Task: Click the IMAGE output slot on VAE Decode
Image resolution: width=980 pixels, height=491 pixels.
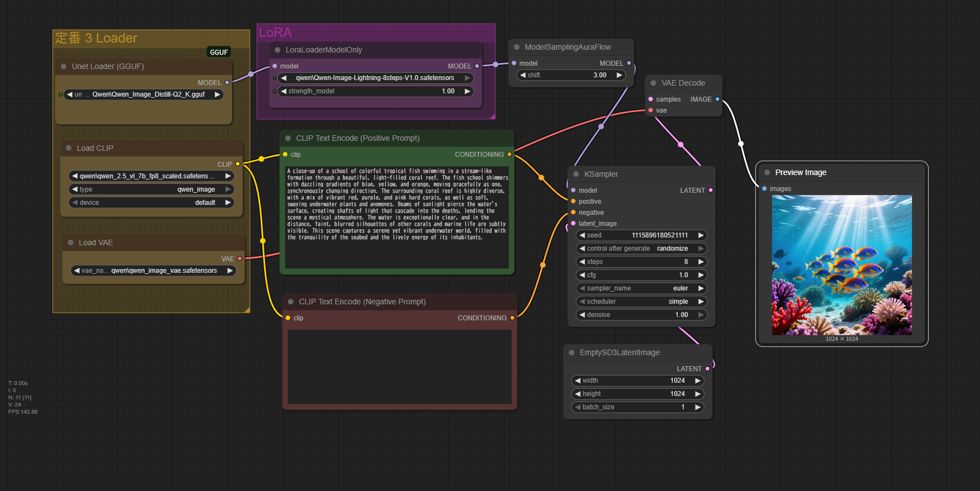Action: tap(718, 99)
